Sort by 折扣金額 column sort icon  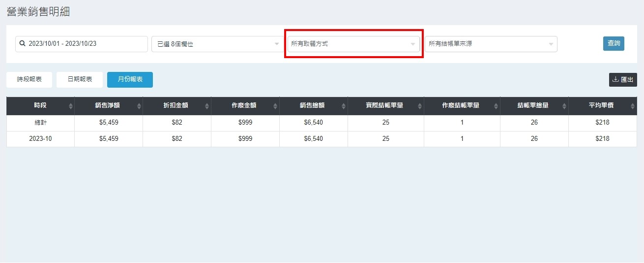click(x=207, y=106)
